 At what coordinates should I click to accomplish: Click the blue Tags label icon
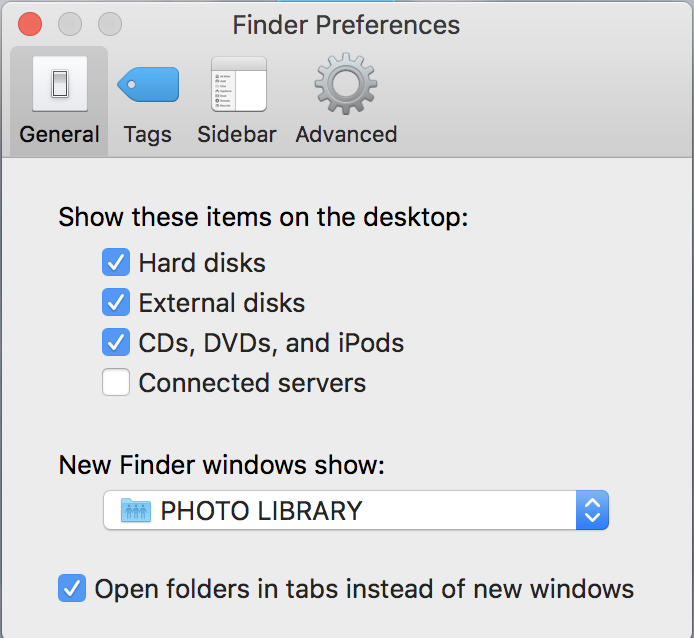pyautogui.click(x=148, y=85)
